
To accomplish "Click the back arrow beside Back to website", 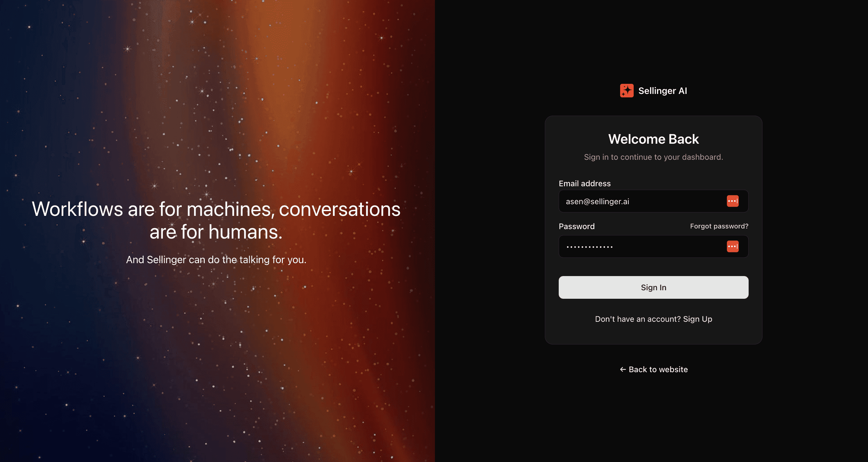I will point(623,370).
